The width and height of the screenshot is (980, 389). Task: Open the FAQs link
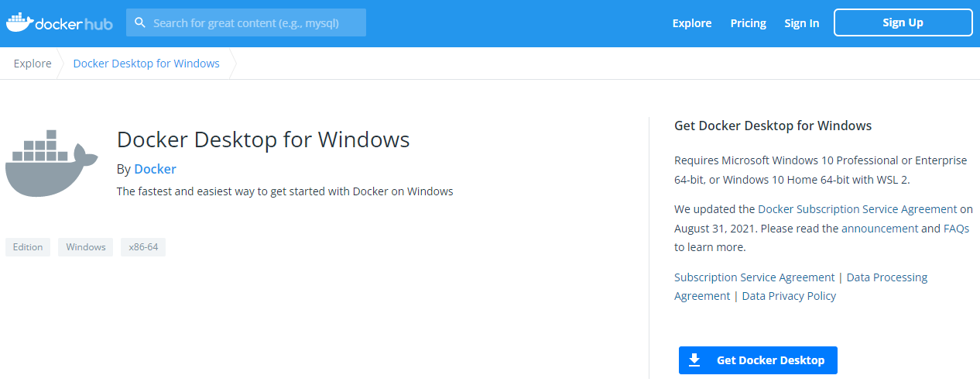(956, 229)
